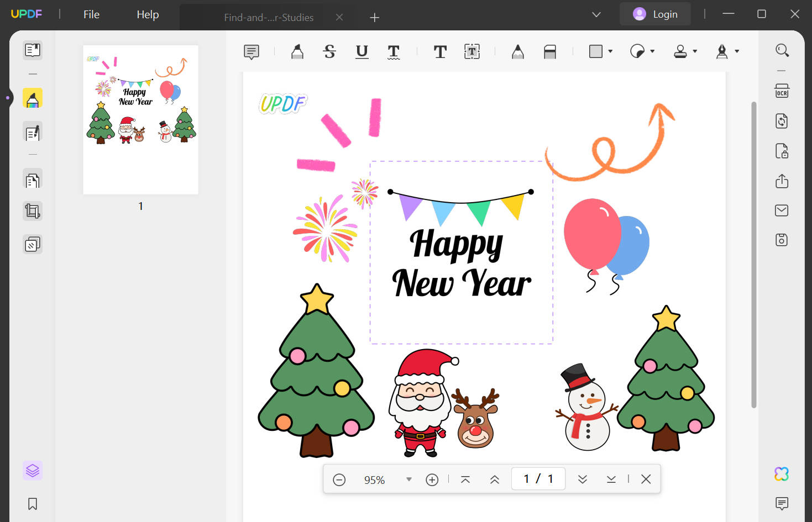Click the Login button
812x522 pixels.
[x=655, y=14]
